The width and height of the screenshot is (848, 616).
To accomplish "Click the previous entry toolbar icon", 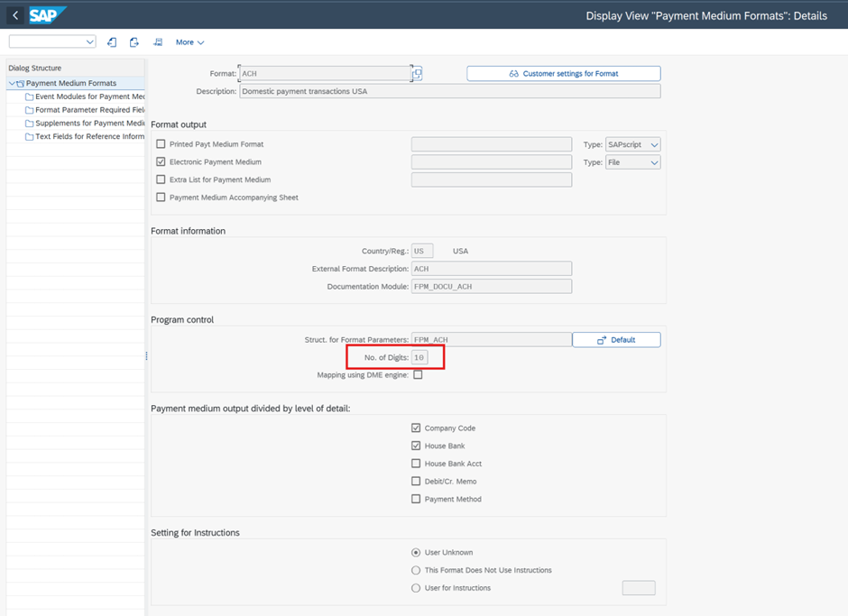I will tap(112, 42).
